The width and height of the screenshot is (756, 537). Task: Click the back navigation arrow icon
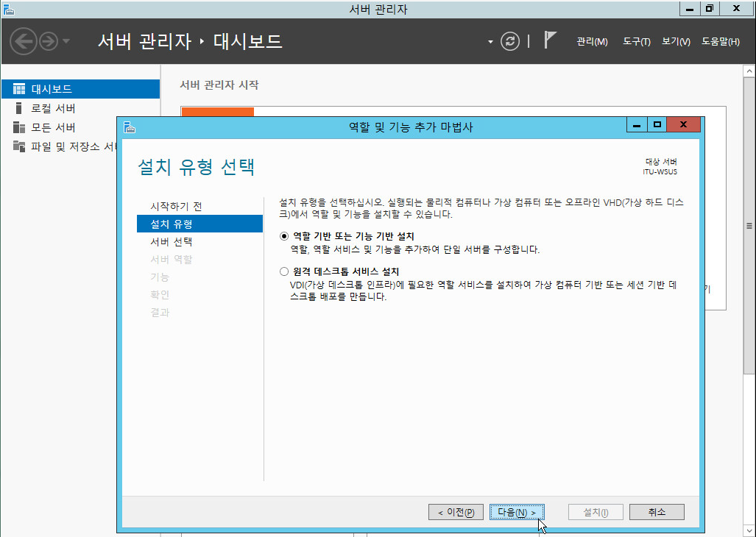pyautogui.click(x=24, y=41)
